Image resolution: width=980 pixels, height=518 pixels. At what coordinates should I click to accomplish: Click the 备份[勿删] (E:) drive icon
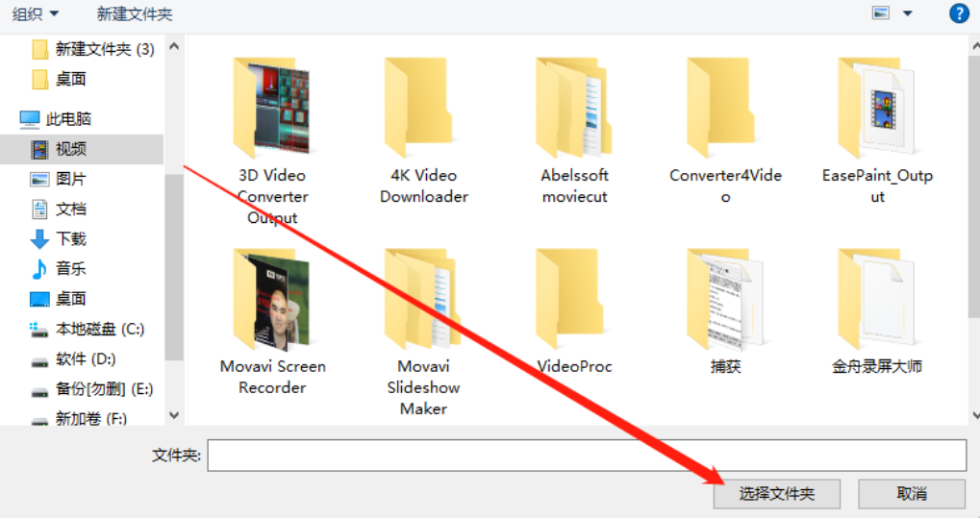39,390
